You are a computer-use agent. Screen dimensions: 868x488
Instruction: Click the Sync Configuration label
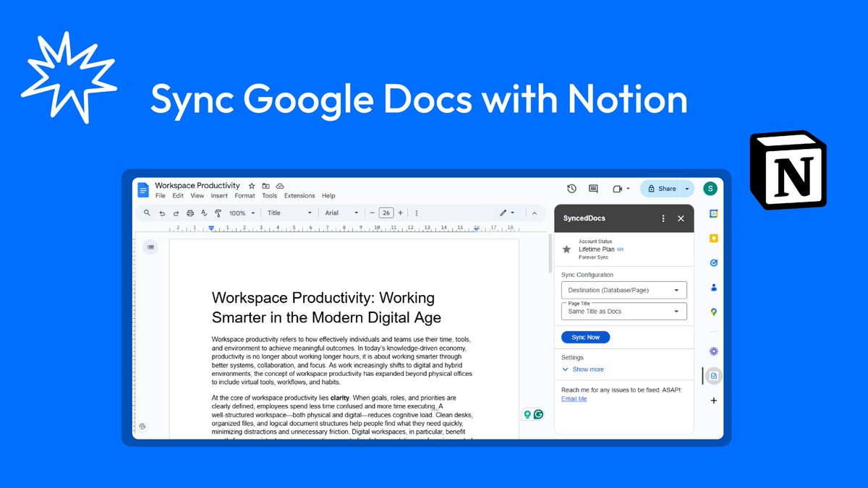(x=587, y=275)
